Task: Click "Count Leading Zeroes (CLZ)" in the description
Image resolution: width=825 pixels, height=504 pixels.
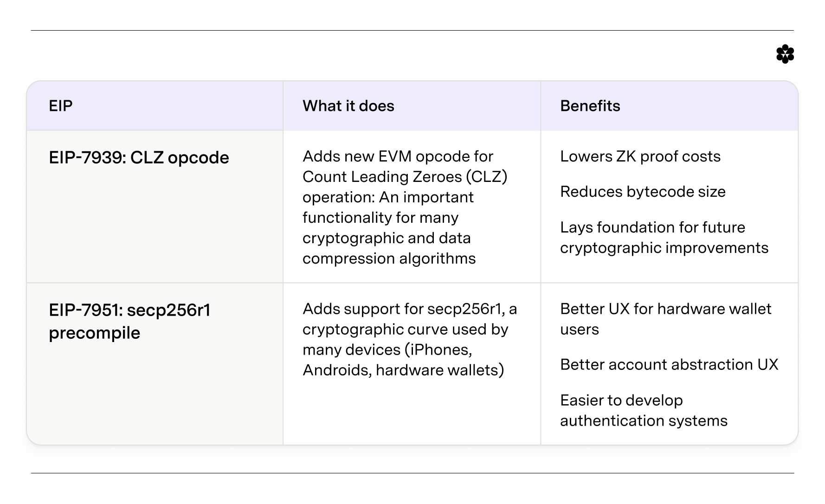Action: [405, 177]
